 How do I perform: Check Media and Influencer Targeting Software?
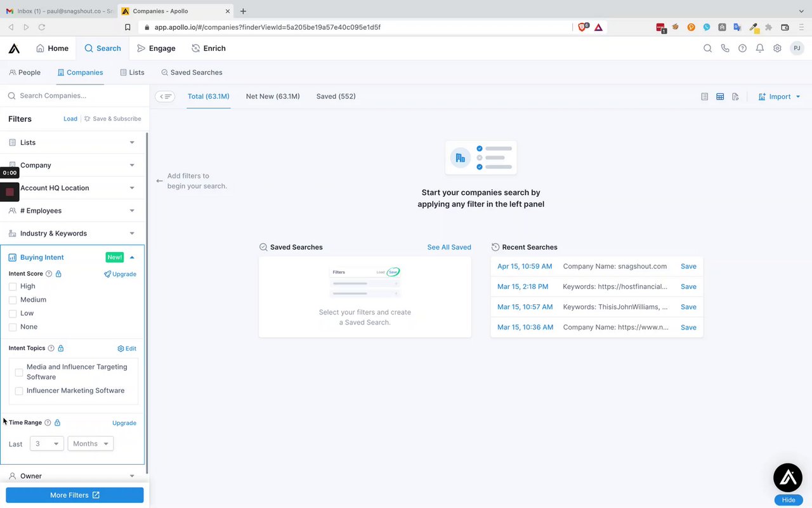pos(19,372)
